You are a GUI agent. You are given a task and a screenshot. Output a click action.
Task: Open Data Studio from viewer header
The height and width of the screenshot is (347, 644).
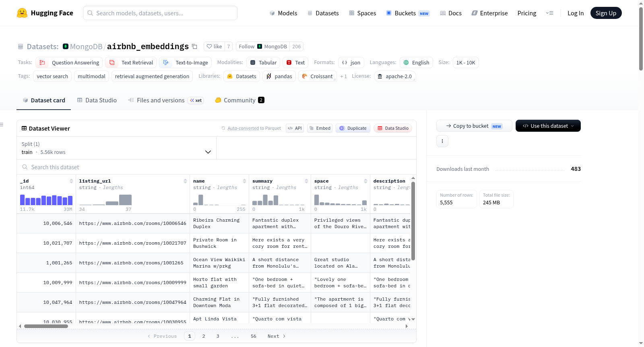pos(393,128)
